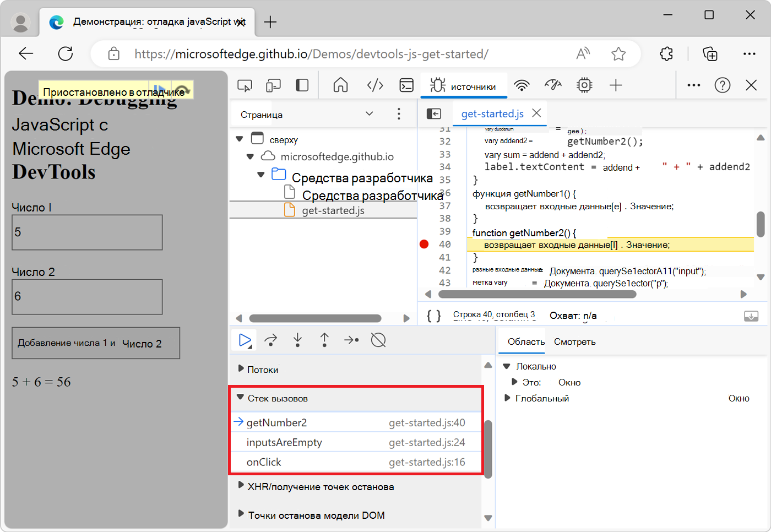Open the Console tool icon
This screenshot has height=532, width=771.
406,85
